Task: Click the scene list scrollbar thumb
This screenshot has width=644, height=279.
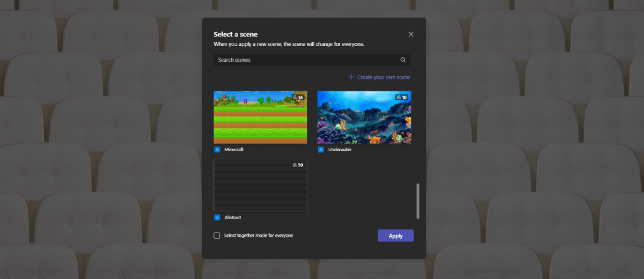Action: click(x=418, y=201)
